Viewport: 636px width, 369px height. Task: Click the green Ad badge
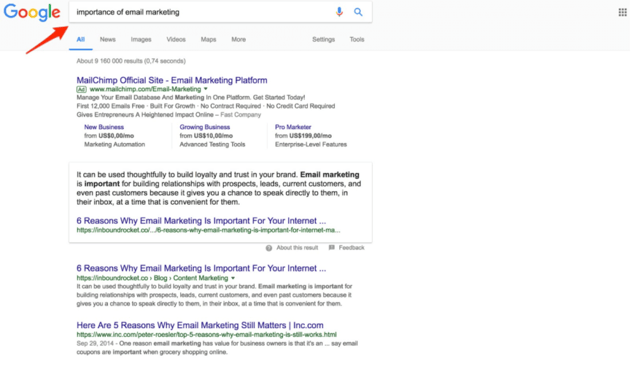point(81,89)
